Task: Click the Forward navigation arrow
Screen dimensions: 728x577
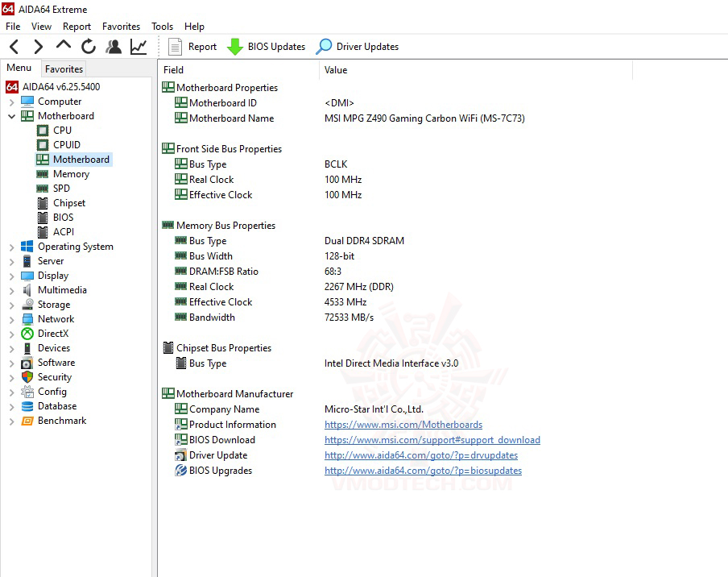Action: pyautogui.click(x=39, y=47)
